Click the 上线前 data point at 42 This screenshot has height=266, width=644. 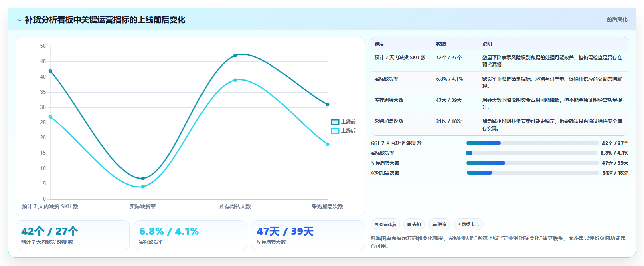click(50, 71)
